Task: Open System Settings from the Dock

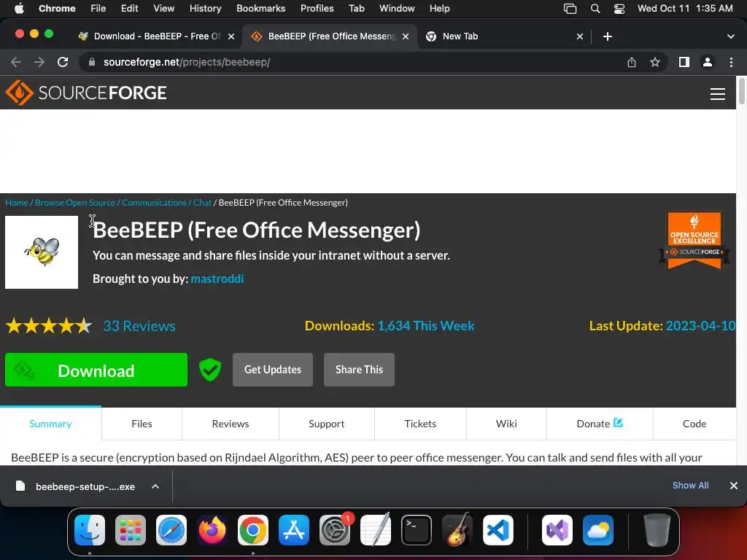Action: [335, 530]
